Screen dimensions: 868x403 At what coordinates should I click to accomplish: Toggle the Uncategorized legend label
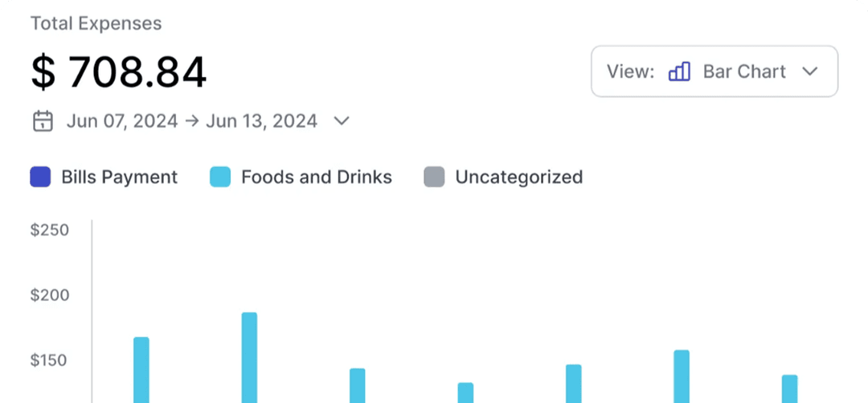click(x=518, y=177)
